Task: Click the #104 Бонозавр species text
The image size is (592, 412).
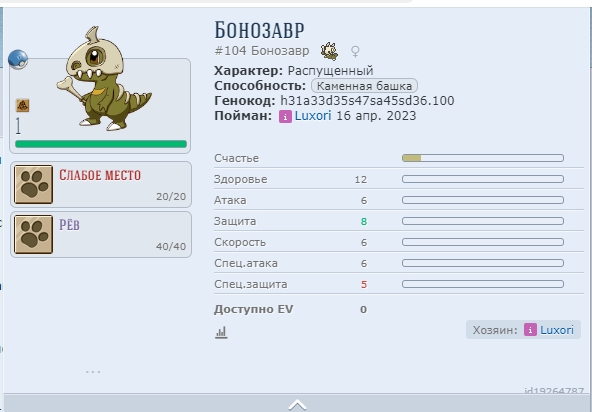Action: [x=262, y=51]
